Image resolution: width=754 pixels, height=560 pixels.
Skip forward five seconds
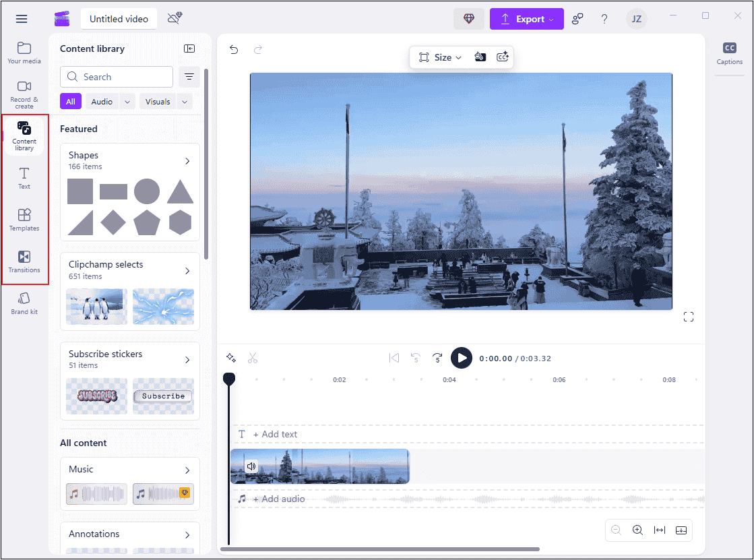[437, 358]
